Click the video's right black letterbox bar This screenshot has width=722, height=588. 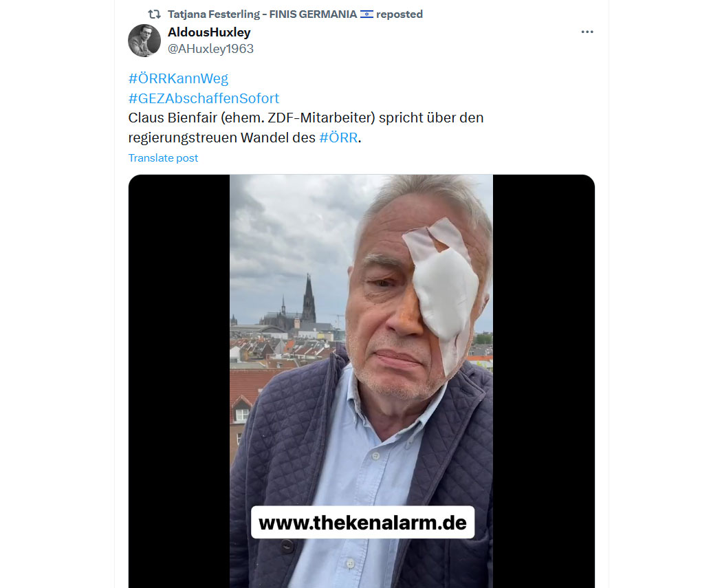[544, 381]
